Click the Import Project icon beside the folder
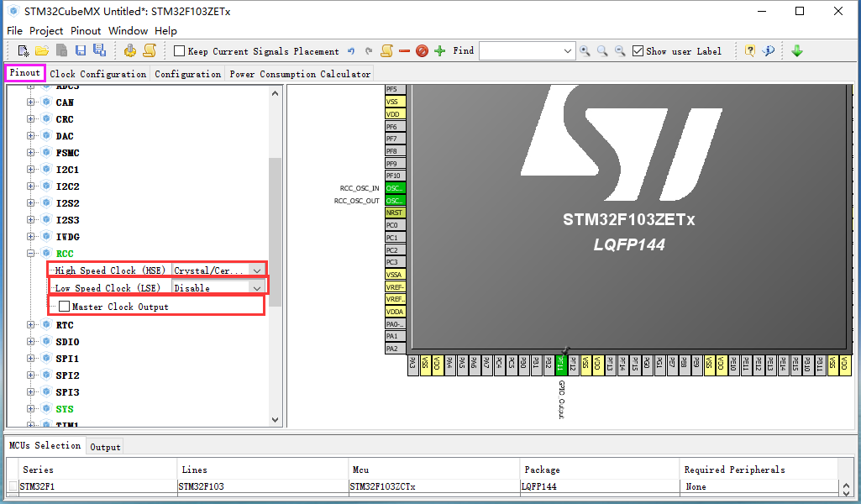Image resolution: width=861 pixels, height=504 pixels. pyautogui.click(x=61, y=50)
